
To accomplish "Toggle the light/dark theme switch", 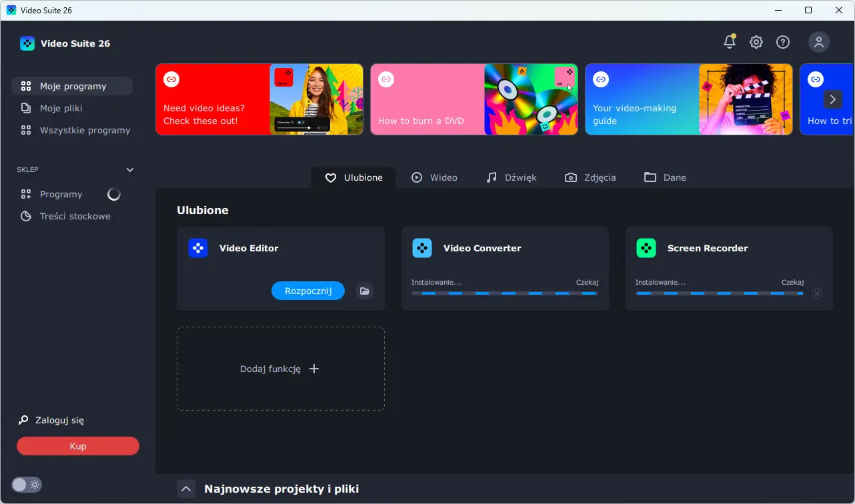I will pos(27,485).
